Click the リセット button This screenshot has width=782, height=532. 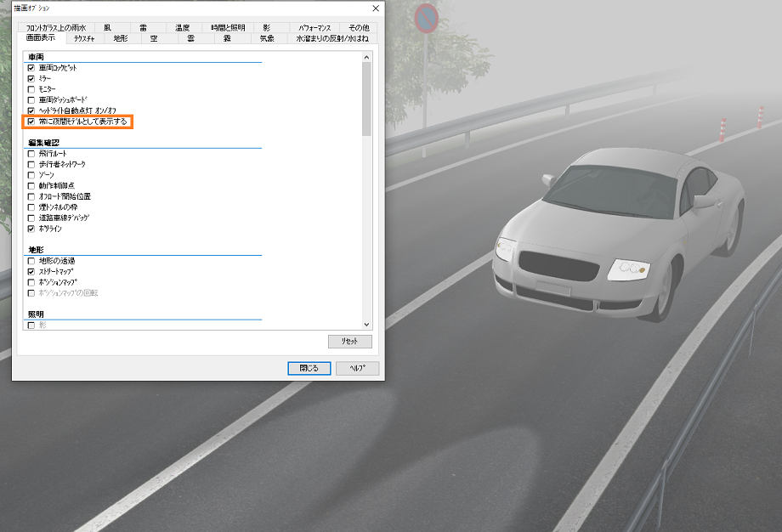click(x=349, y=342)
